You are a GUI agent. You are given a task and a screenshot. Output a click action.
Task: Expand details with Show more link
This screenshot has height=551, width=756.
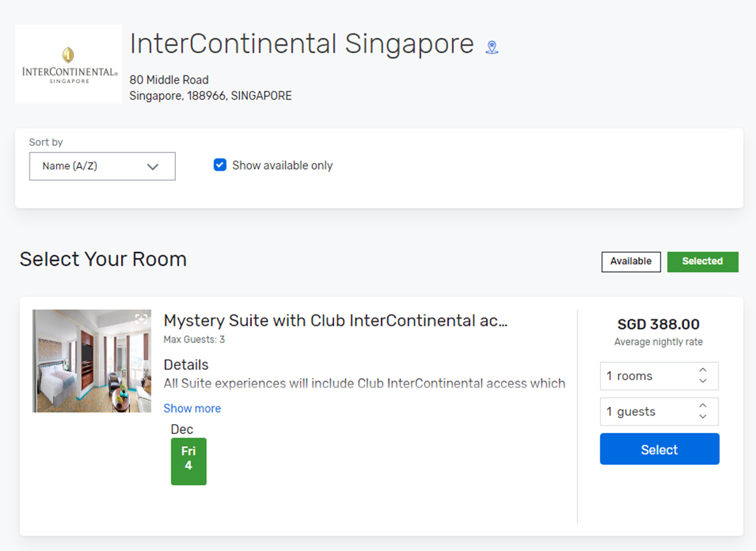pyautogui.click(x=192, y=408)
